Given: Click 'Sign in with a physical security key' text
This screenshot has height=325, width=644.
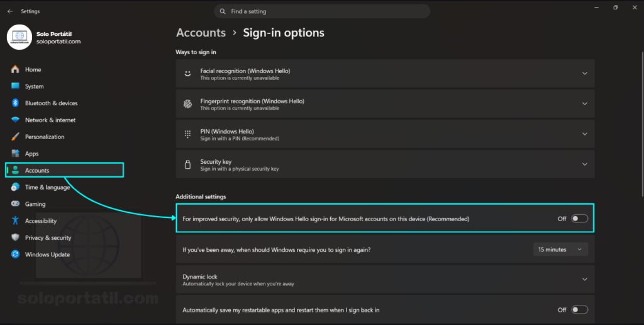Looking at the screenshot, I should point(240,169).
